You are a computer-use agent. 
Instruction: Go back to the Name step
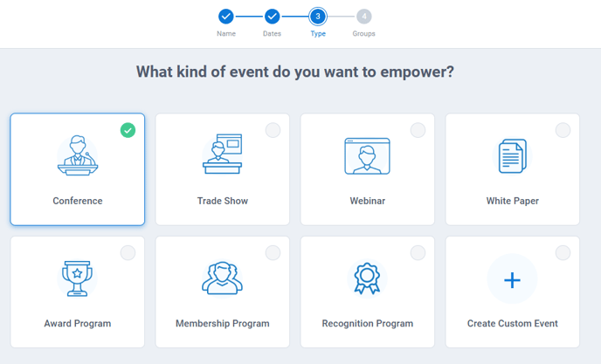coord(226,17)
